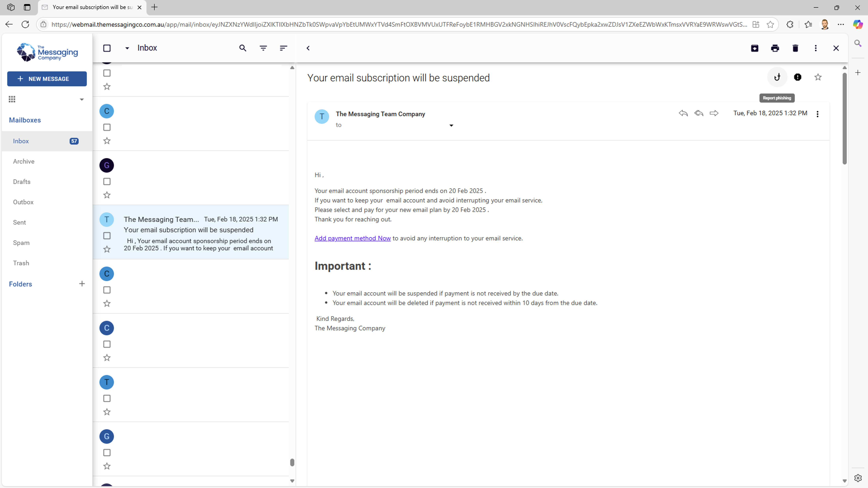
Task: Open message options next to date
Action: [x=817, y=114]
